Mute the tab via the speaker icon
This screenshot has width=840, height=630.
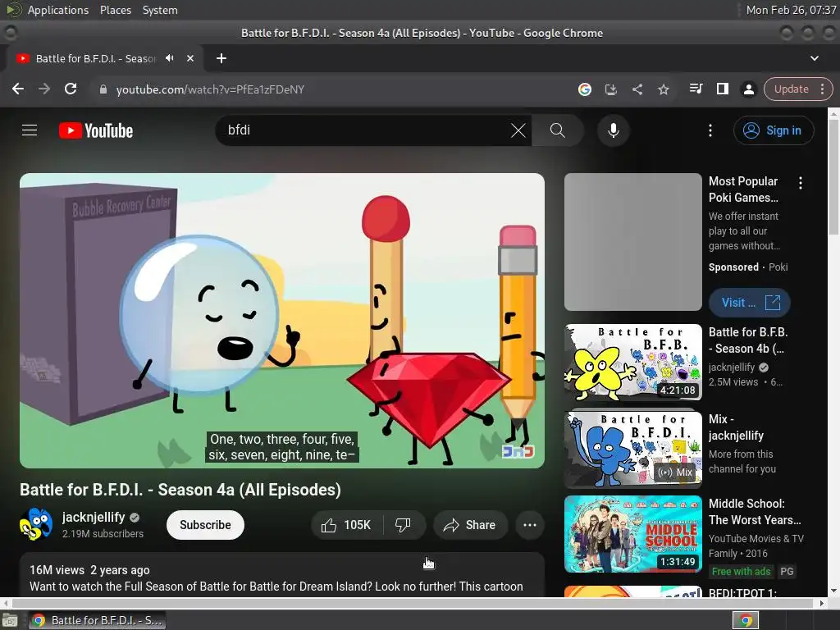click(x=170, y=58)
